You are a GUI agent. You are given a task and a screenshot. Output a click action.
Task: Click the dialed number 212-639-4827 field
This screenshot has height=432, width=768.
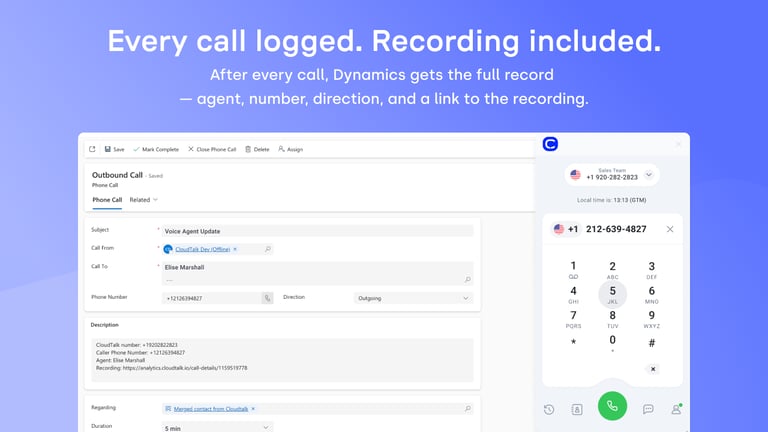[x=616, y=229]
